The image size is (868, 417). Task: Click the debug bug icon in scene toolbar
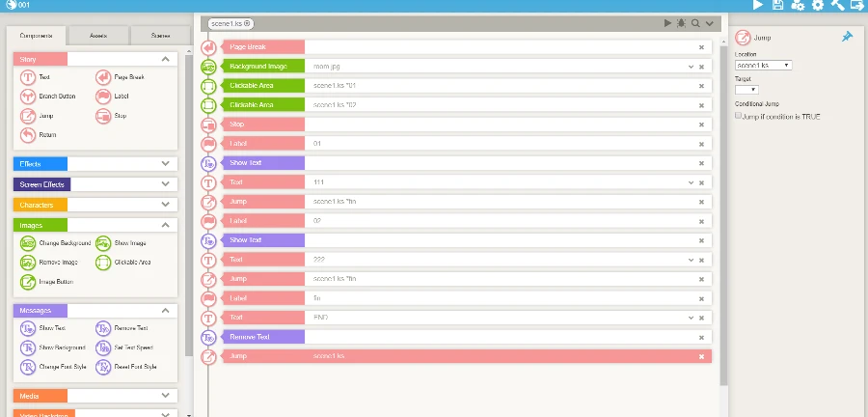[x=681, y=22]
